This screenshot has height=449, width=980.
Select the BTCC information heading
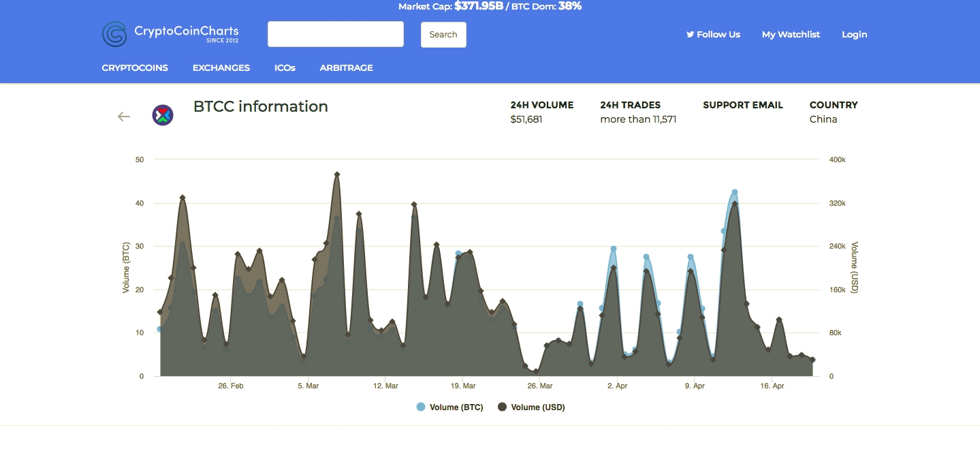pyautogui.click(x=261, y=106)
